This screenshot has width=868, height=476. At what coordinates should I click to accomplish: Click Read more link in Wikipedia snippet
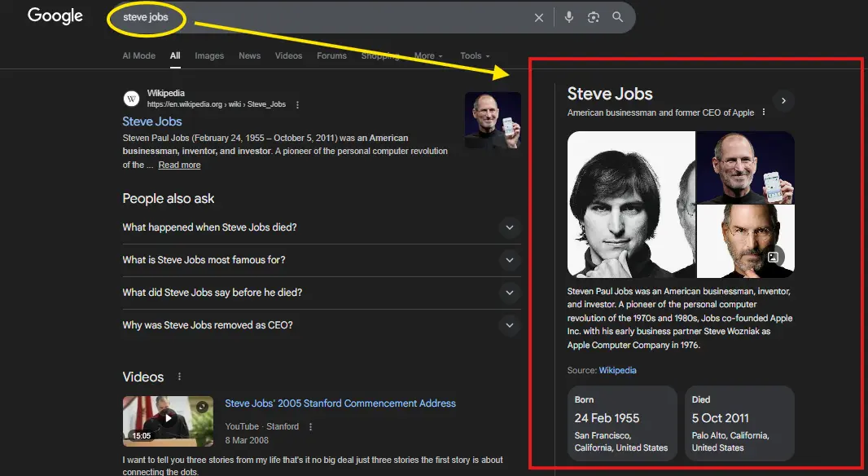tap(179, 165)
